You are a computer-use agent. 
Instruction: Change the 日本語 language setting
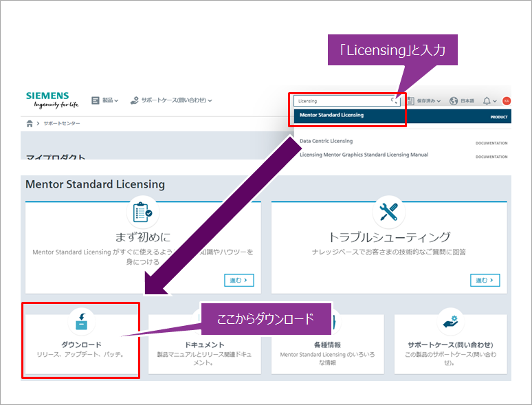467,101
